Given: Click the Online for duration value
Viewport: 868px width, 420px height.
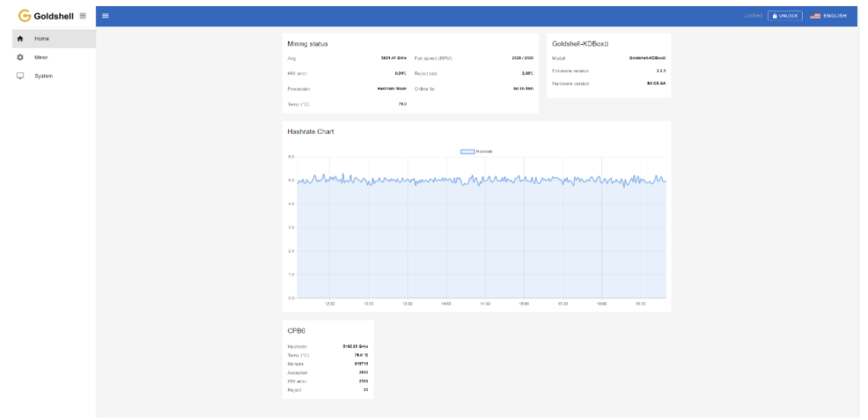Looking at the screenshot, I should click(x=523, y=88).
